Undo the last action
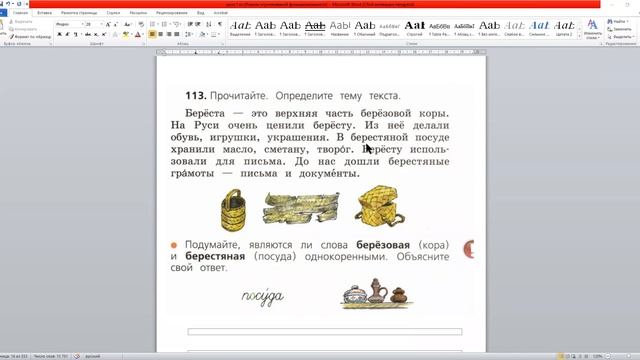640x360 pixels. (8, 4)
